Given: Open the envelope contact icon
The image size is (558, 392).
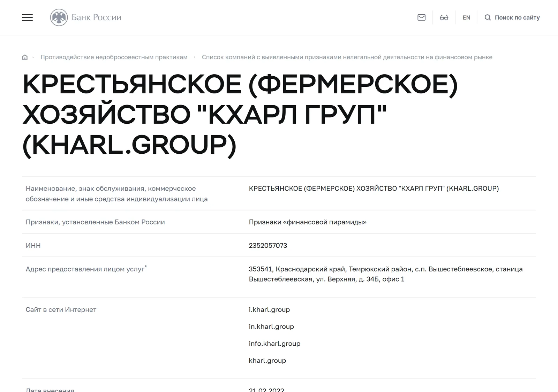Looking at the screenshot, I should tap(421, 17).
